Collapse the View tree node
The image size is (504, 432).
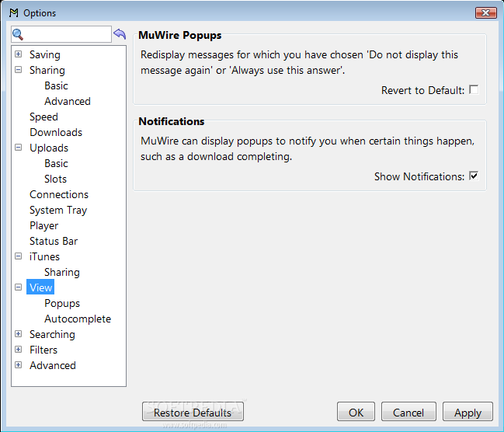point(19,287)
